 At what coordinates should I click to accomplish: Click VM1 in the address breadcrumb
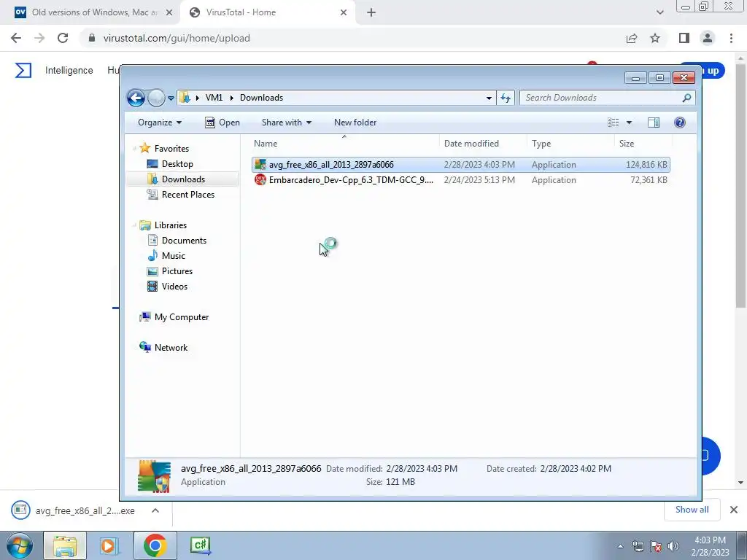pos(214,98)
